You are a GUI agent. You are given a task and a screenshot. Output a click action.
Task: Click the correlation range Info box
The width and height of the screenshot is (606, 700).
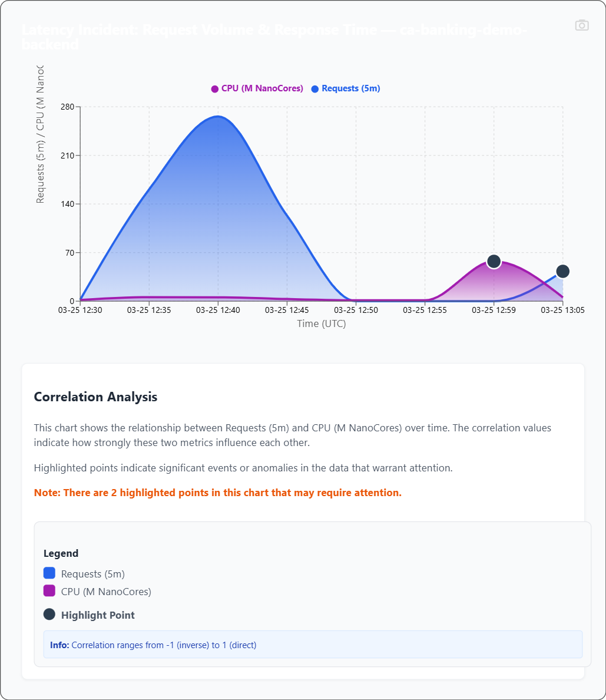[x=313, y=645]
